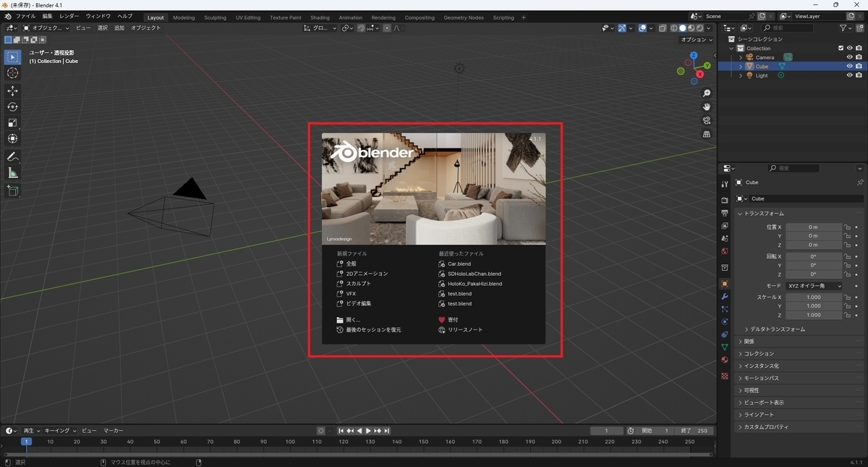Viewport: 868px width, 467px height.
Task: Toggle Collection exclude checkbox
Action: [841, 49]
